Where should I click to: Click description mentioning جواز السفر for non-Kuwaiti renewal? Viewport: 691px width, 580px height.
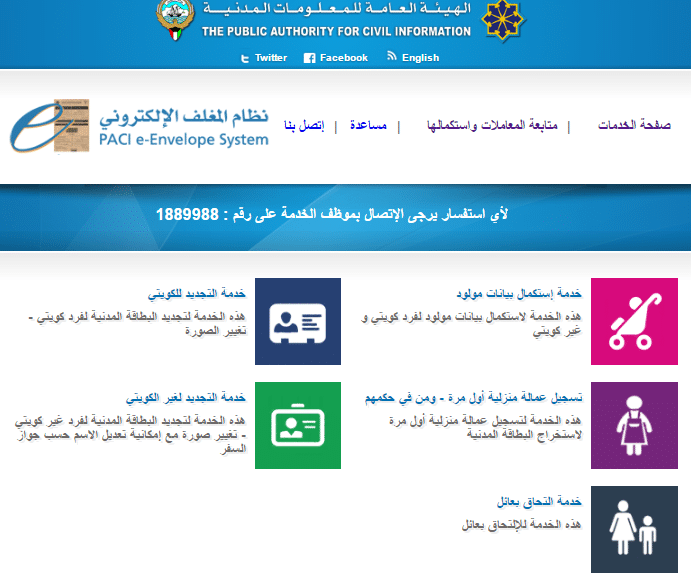tap(130, 435)
